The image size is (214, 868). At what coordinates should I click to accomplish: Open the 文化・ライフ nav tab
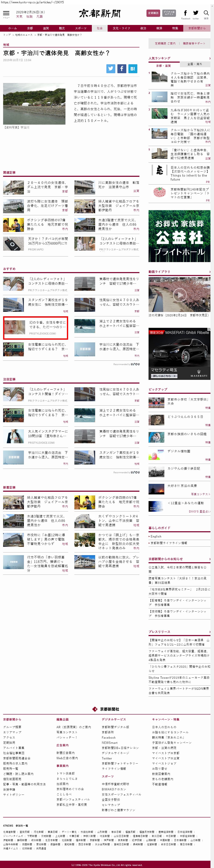[122, 28]
